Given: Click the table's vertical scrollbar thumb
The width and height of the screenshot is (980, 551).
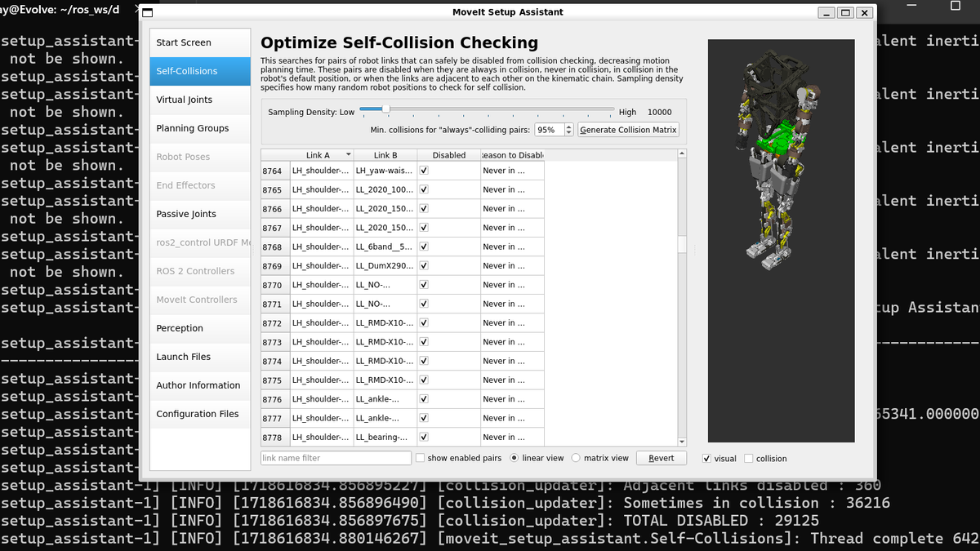Looking at the screenshot, I should coord(682,246).
